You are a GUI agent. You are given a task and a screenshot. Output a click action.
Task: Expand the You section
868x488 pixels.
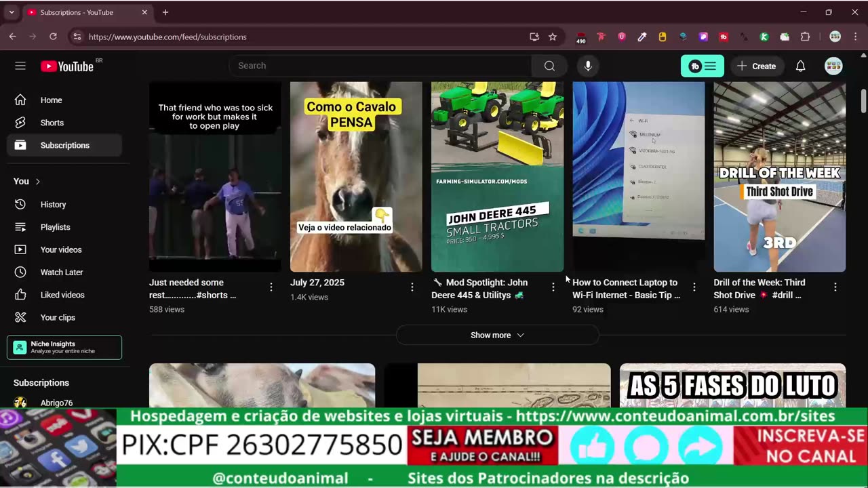point(27,182)
